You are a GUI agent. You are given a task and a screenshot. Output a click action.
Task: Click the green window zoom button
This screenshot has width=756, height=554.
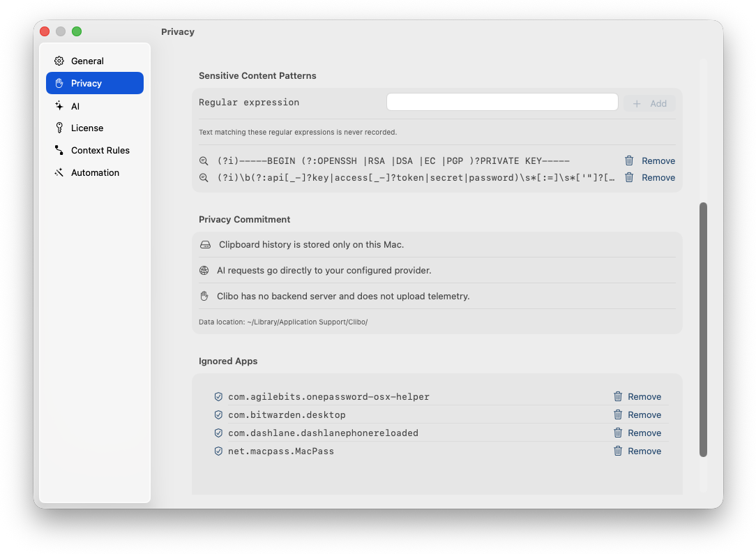point(77,31)
